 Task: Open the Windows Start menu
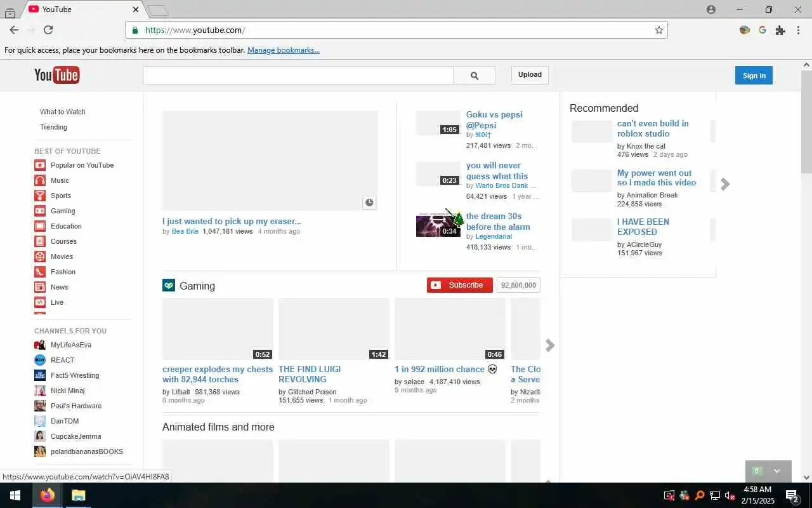coord(15,495)
